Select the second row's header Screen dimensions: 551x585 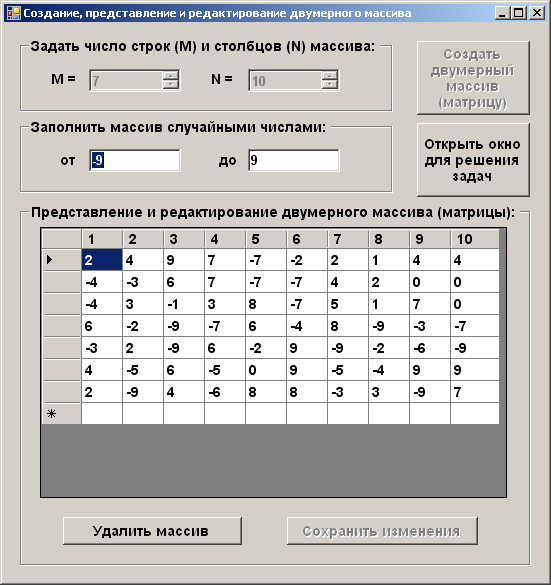pyautogui.click(x=62, y=282)
